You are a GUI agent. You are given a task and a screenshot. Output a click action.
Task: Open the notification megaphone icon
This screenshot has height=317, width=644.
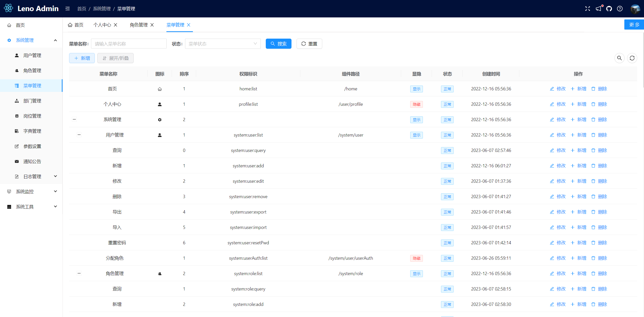[598, 9]
